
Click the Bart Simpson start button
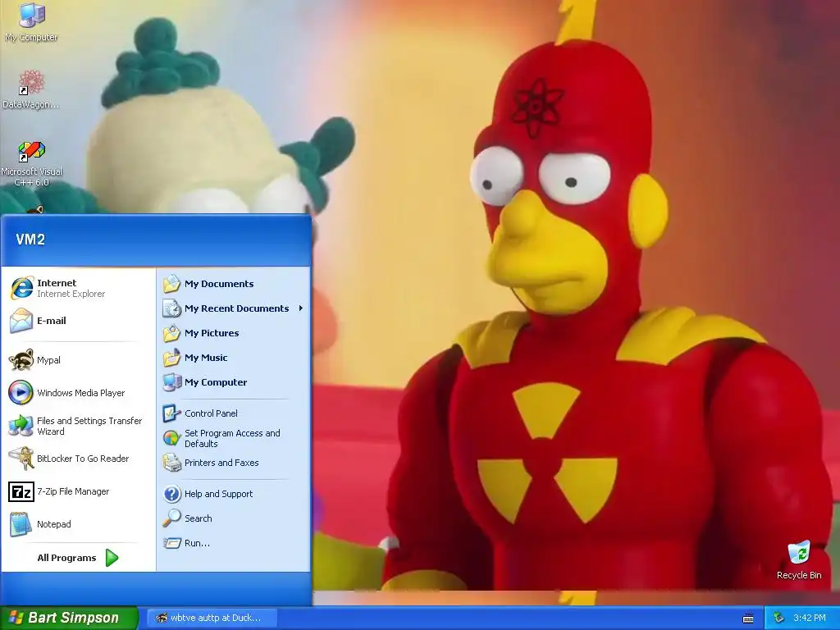pyautogui.click(x=69, y=619)
